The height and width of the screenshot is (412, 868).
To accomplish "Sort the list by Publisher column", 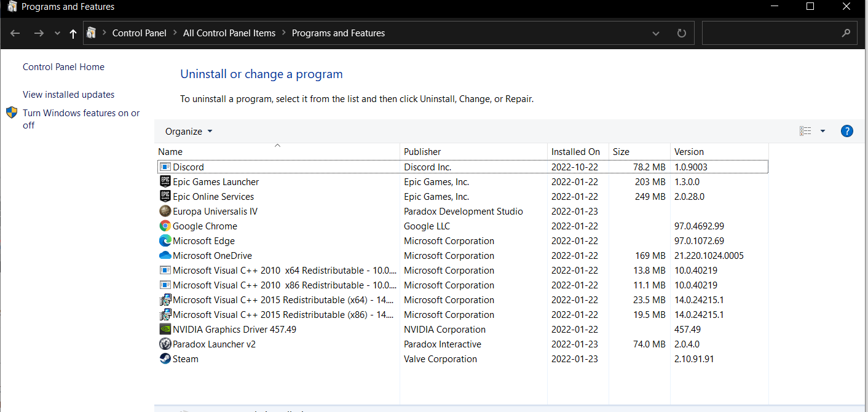I will [x=422, y=151].
